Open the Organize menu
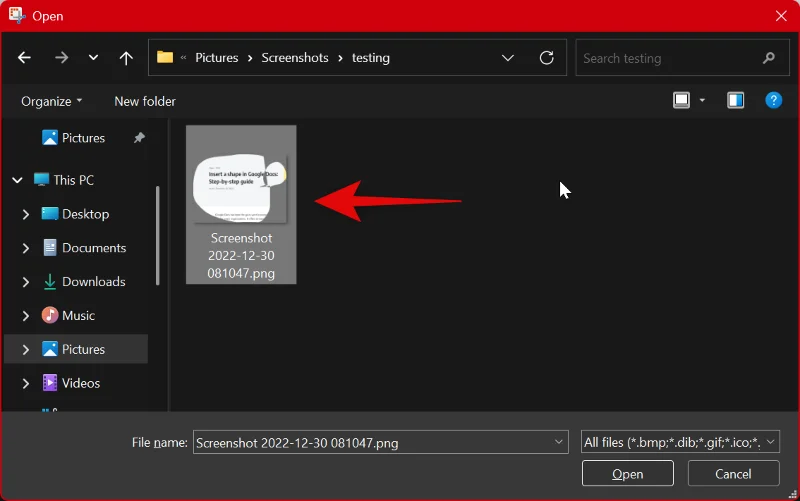Viewport: 800px width, 501px height. (x=52, y=101)
